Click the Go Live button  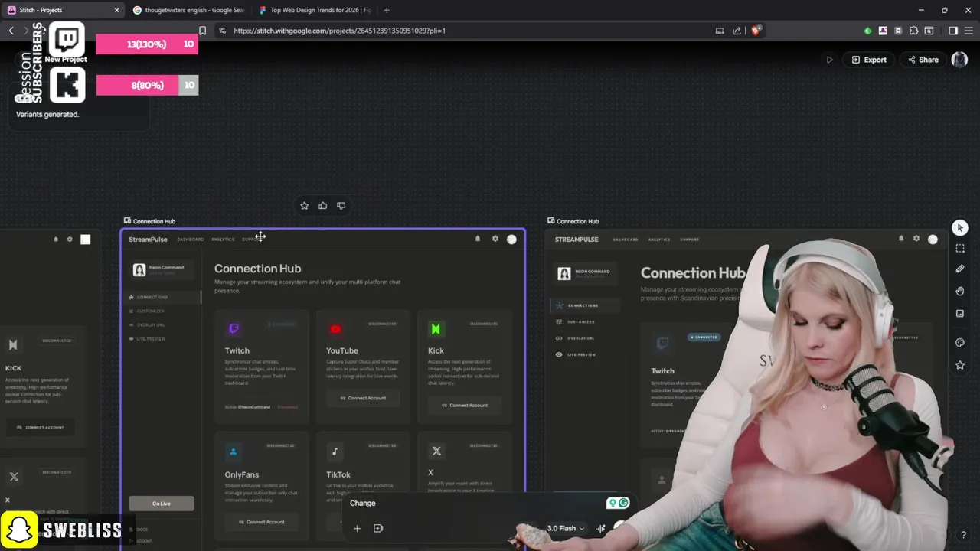[162, 504]
